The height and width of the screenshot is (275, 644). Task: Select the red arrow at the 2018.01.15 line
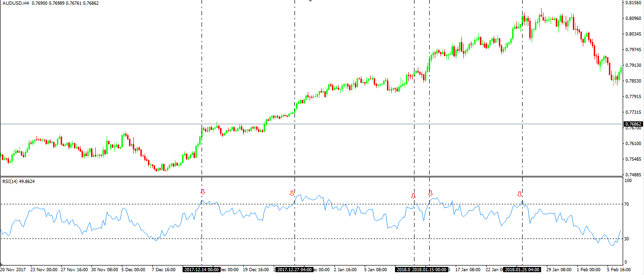coord(431,193)
